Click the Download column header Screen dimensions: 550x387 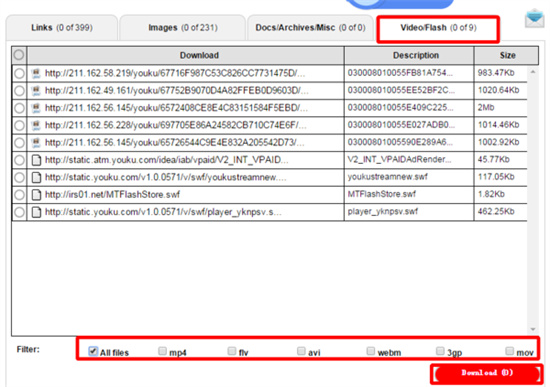pos(186,55)
